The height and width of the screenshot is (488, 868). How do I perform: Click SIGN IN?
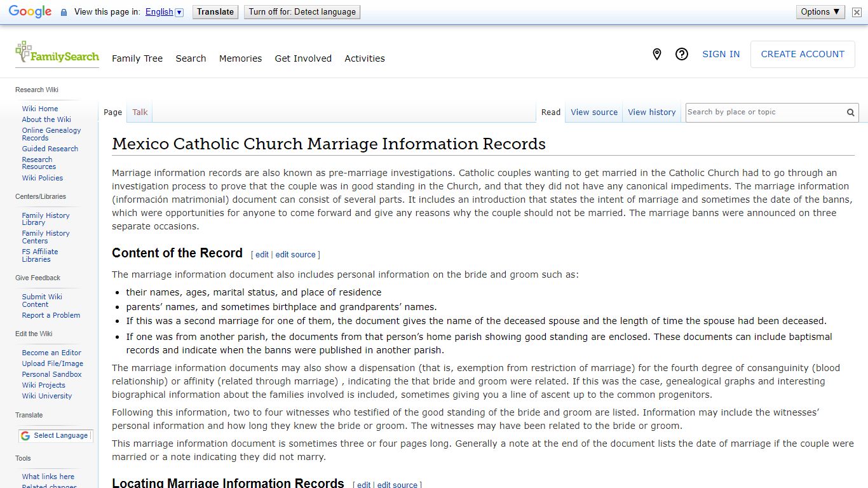pyautogui.click(x=721, y=55)
